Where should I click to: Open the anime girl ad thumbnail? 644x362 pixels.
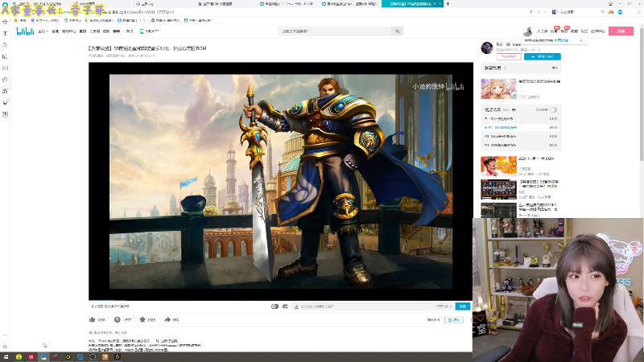click(x=498, y=88)
